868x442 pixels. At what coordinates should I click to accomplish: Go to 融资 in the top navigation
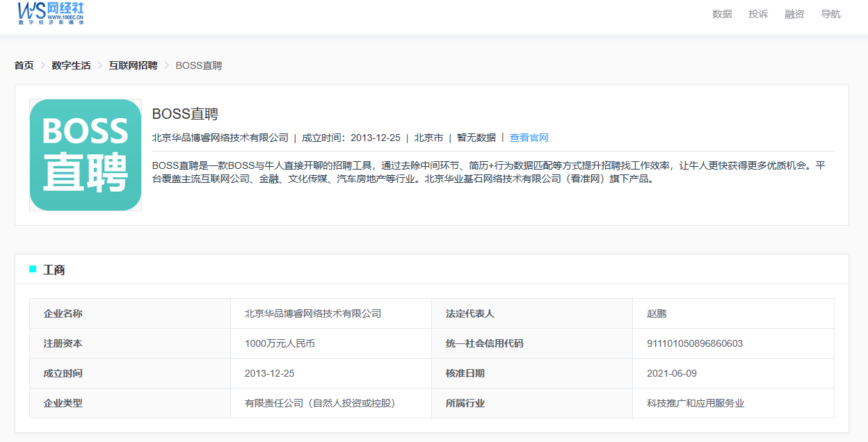coord(794,14)
